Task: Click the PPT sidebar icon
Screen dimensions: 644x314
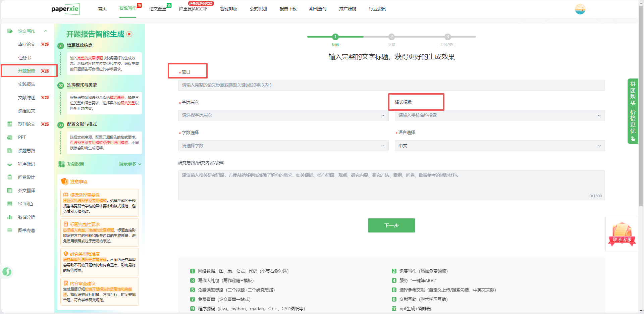Action: tap(10, 137)
